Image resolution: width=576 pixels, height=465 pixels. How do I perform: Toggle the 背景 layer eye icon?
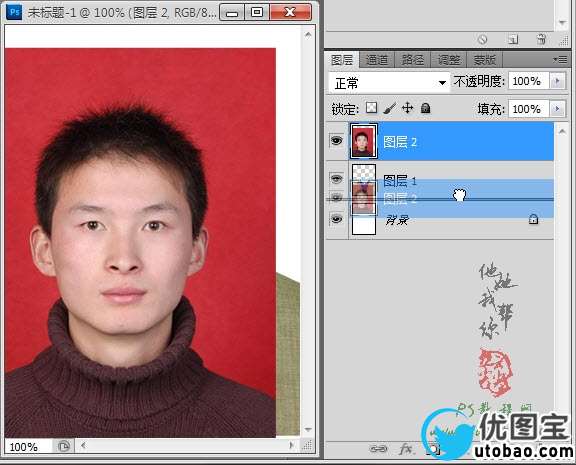click(336, 219)
